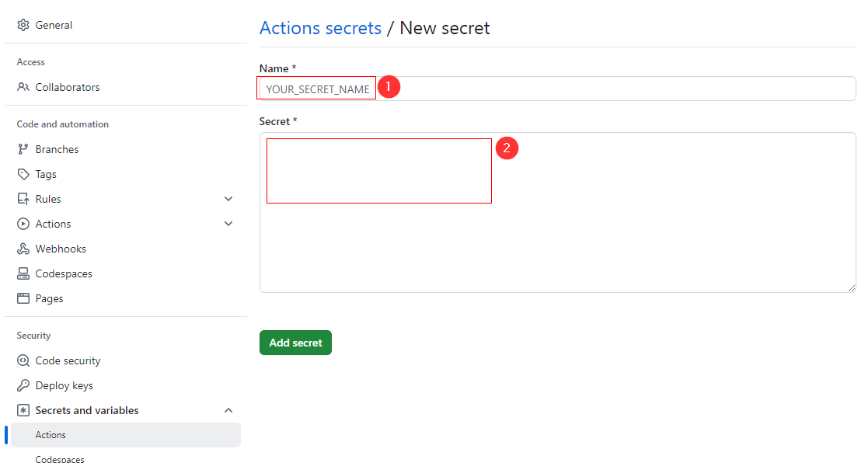Follow the Actions secrets breadcrumb link
This screenshot has height=463, width=868.
pos(320,27)
